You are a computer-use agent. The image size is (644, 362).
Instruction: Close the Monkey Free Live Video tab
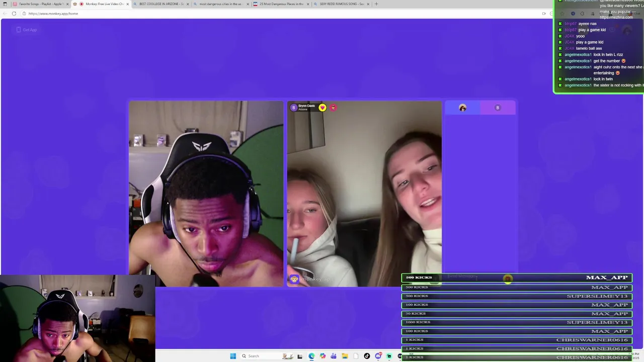127,4
